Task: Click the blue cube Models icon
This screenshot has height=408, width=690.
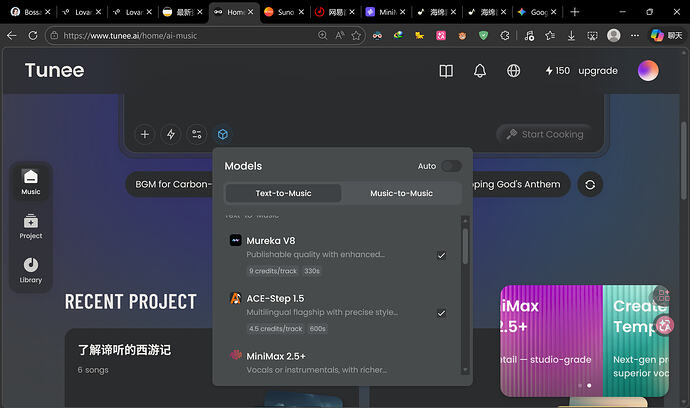Action: pos(223,134)
